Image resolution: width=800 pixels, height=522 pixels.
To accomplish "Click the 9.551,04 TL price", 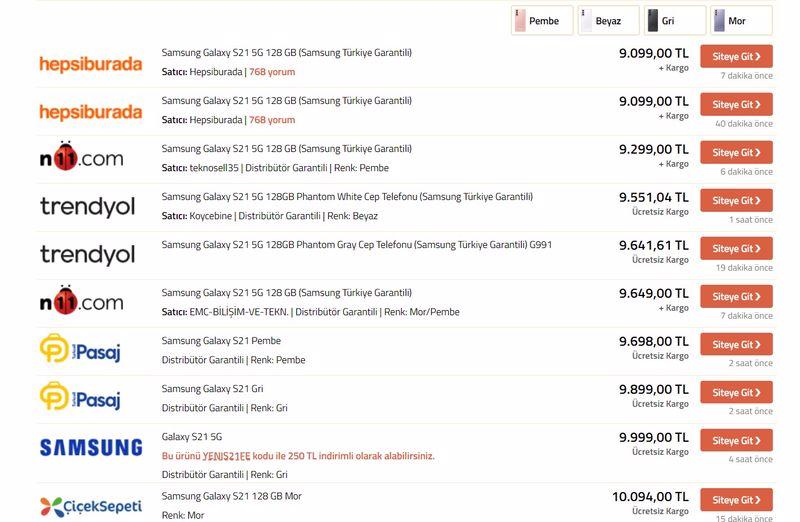I will pos(654,197).
